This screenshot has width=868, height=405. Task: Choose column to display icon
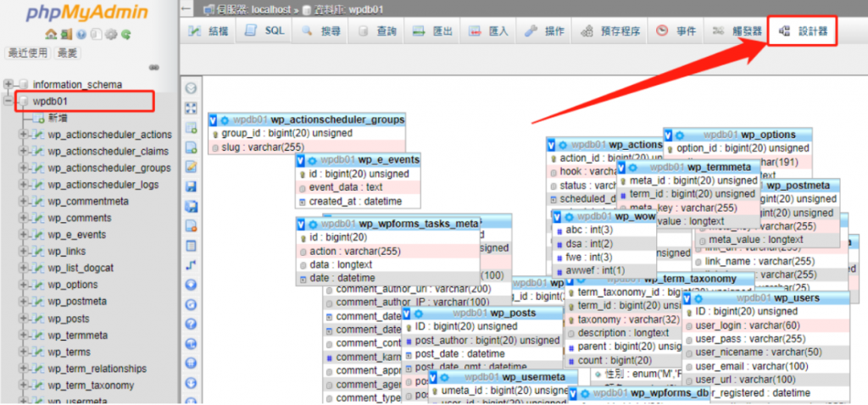pyautogui.click(x=191, y=285)
